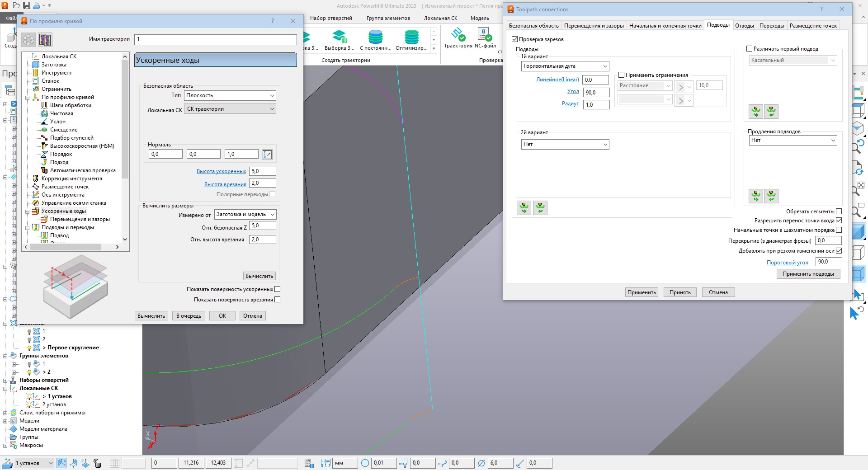
Task: Enable Применить ограничения checkbox
Action: coord(621,75)
